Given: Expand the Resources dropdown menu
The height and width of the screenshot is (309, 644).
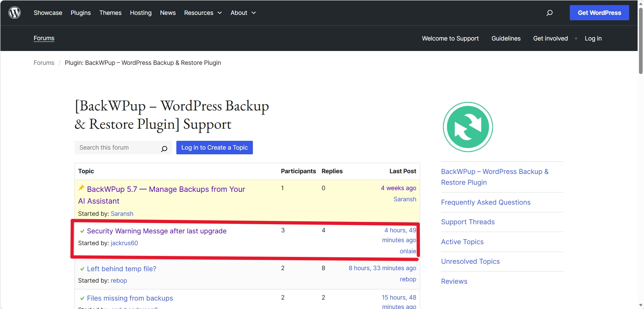Looking at the screenshot, I should (203, 13).
